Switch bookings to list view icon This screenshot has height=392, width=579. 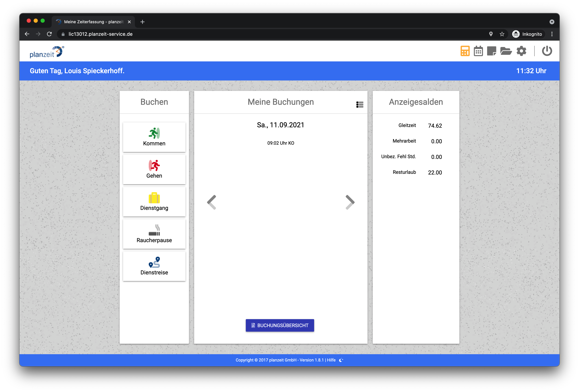pos(360,104)
